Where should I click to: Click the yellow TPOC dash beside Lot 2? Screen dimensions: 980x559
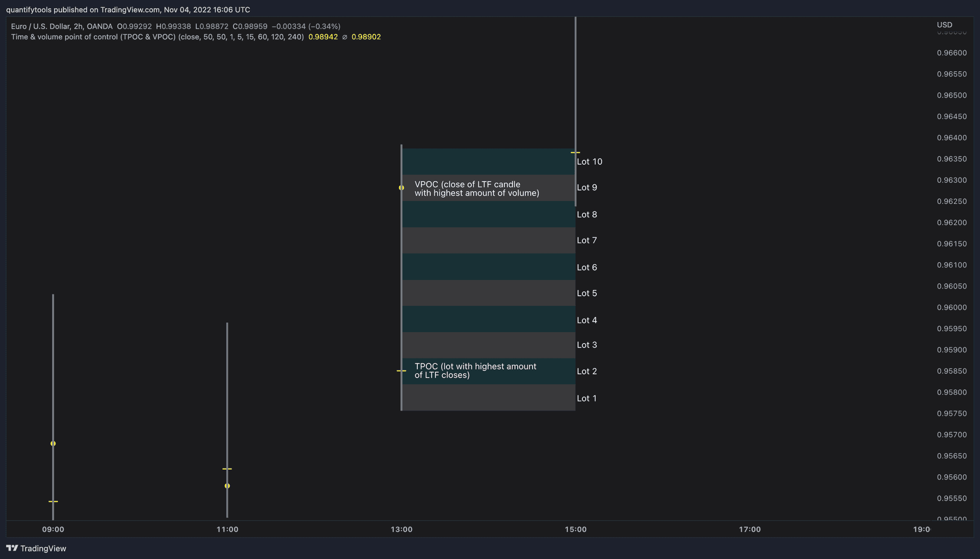[x=402, y=371]
